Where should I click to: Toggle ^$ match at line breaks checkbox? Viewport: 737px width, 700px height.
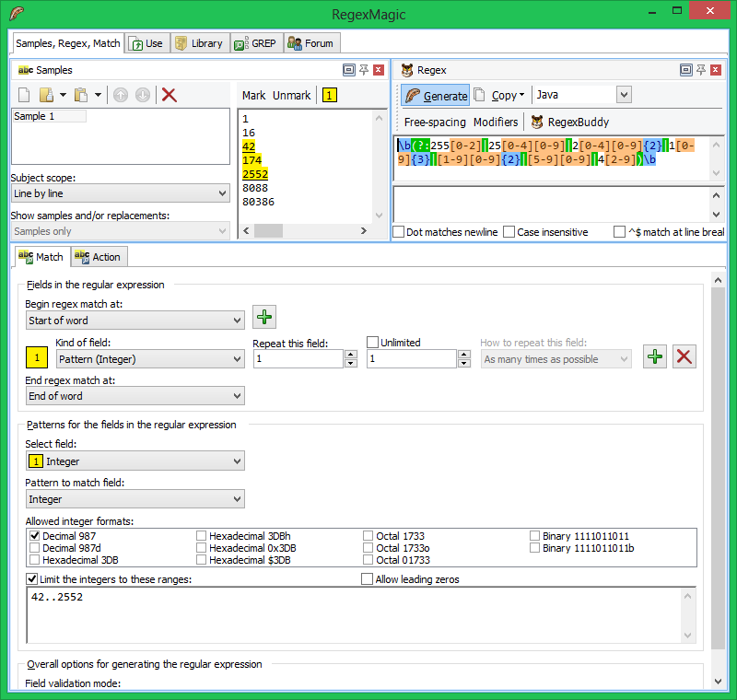click(x=619, y=232)
